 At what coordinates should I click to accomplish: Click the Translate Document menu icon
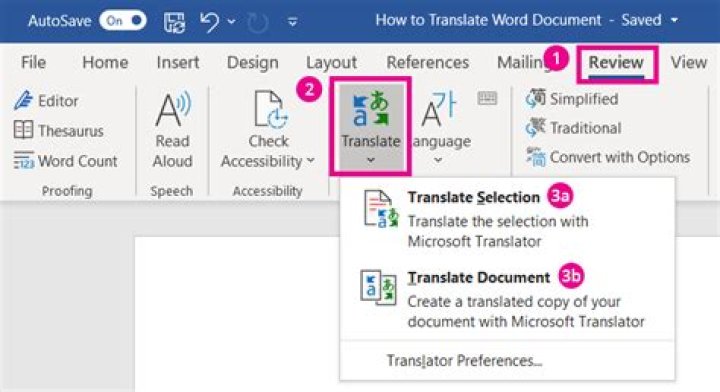(378, 288)
